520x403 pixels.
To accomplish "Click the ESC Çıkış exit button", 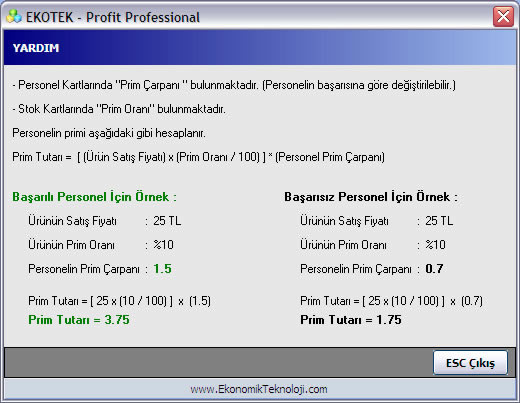I will coord(470,362).
